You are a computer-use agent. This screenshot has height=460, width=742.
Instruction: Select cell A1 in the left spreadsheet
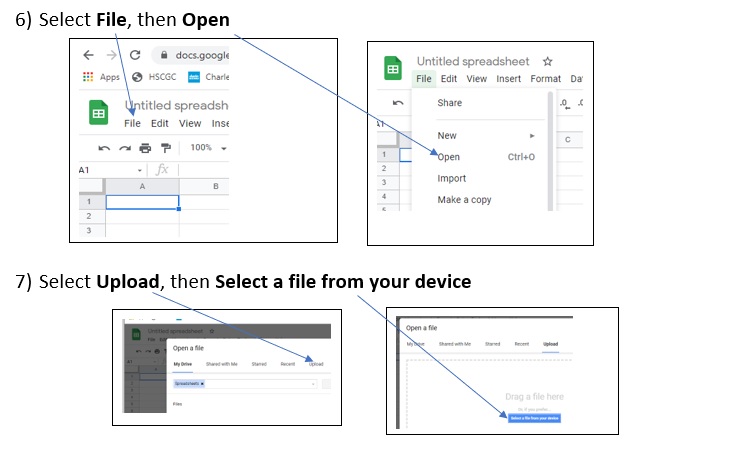pos(142,202)
